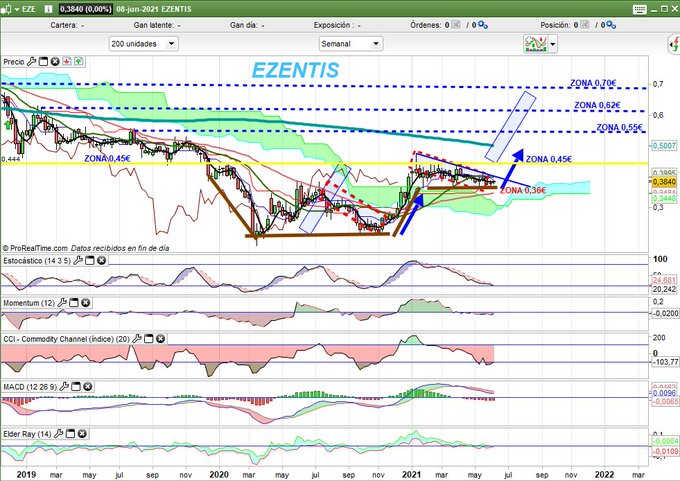Viewport: 680px width, 481px height.
Task: Click the 08-jun-2021 EZENTIS title text
Action: pyautogui.click(x=154, y=9)
